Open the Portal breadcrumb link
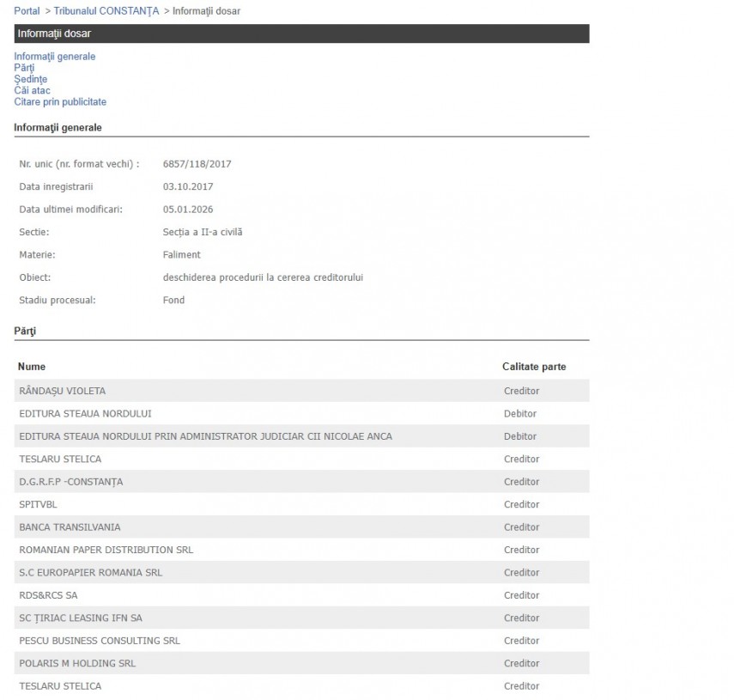Screen dimensions: 734x700 [27, 11]
